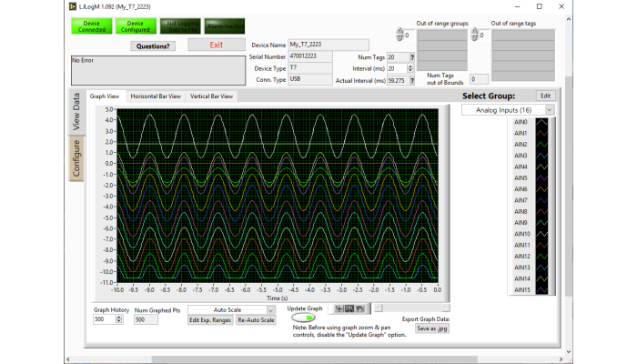Click the Questions? button
The image size is (637, 364).
(153, 46)
